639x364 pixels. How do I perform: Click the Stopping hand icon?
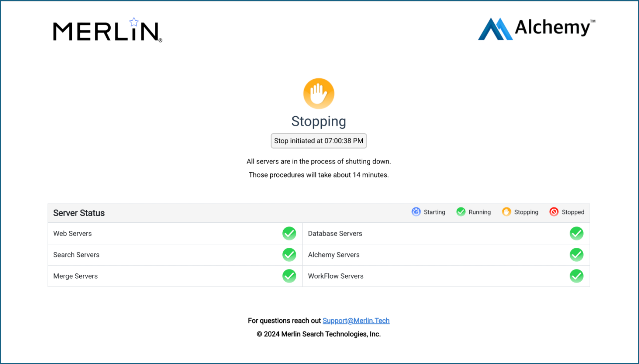(x=318, y=93)
